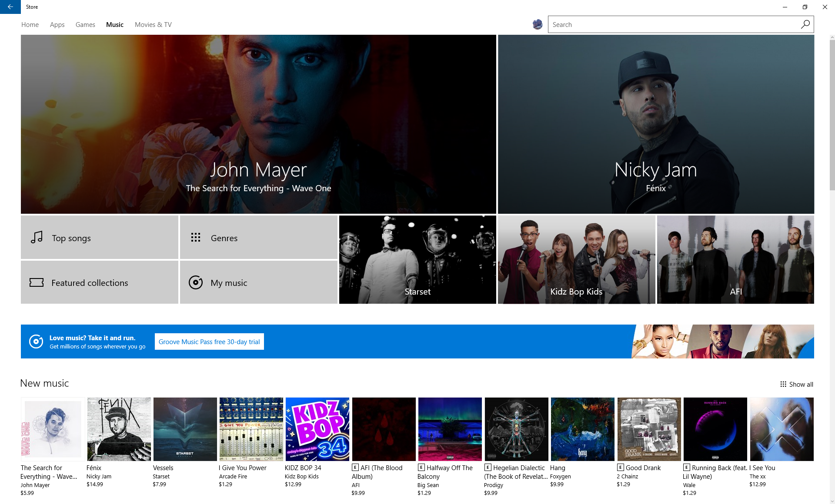The width and height of the screenshot is (835, 504).
Task: Click the back arrow in the title bar
Action: 10,7
